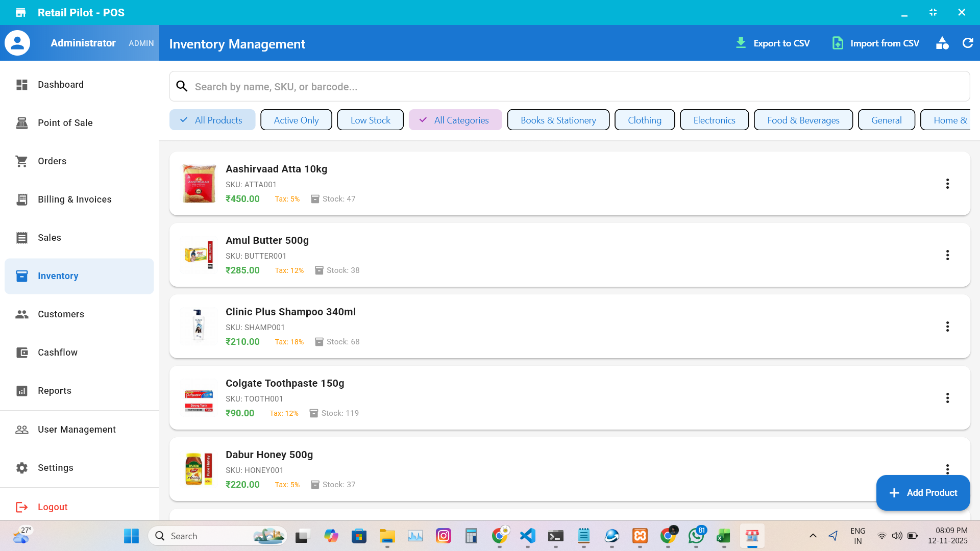Click the Billing & Invoices receipt icon
The width and height of the screenshot is (980, 551).
click(x=22, y=199)
